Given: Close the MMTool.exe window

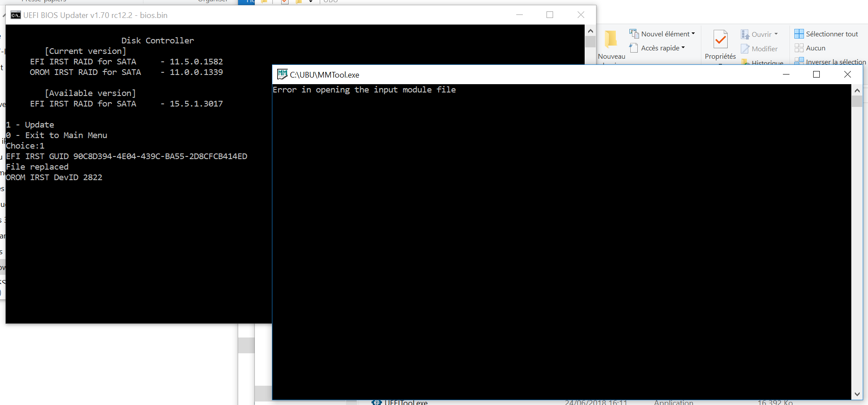Looking at the screenshot, I should 847,75.
